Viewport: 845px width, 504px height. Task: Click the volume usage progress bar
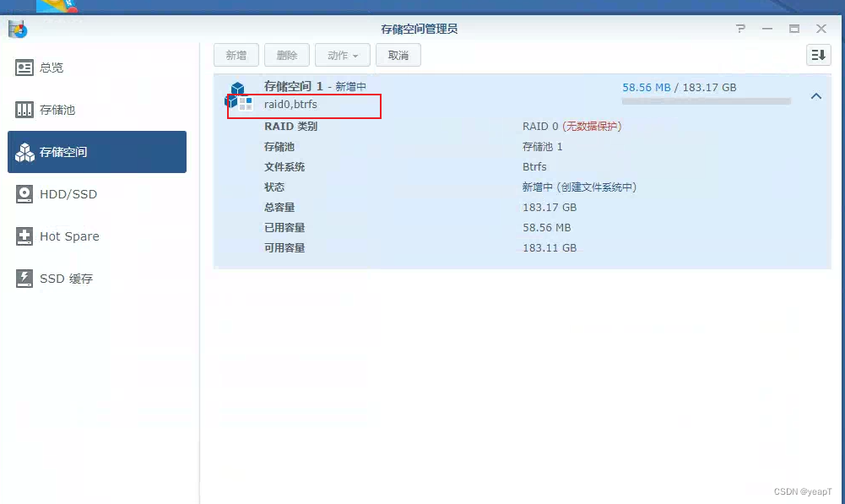tap(706, 100)
